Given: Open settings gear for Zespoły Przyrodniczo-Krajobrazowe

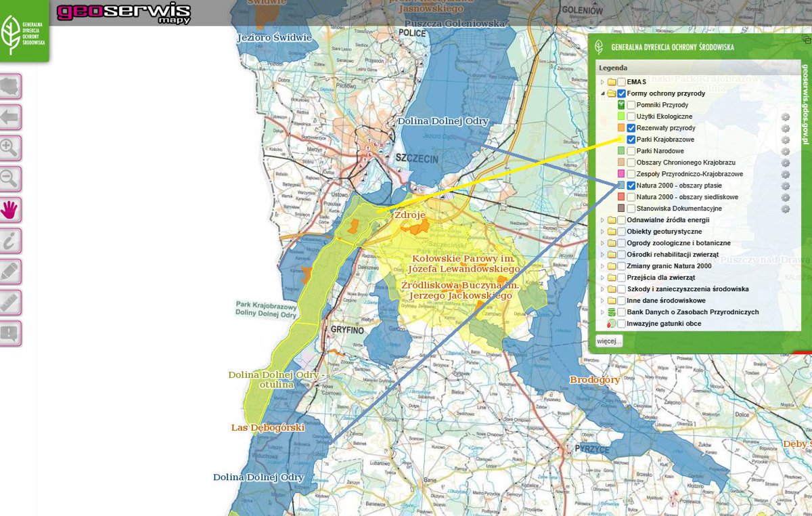Looking at the screenshot, I should tap(786, 174).
